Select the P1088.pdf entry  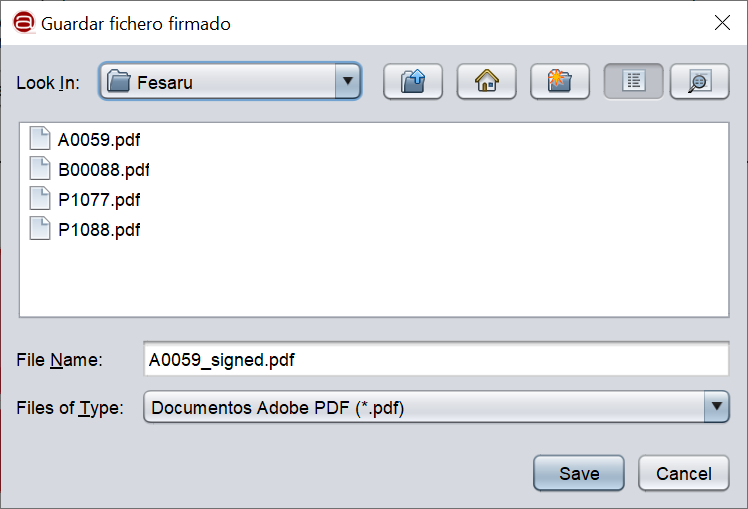coord(85,229)
